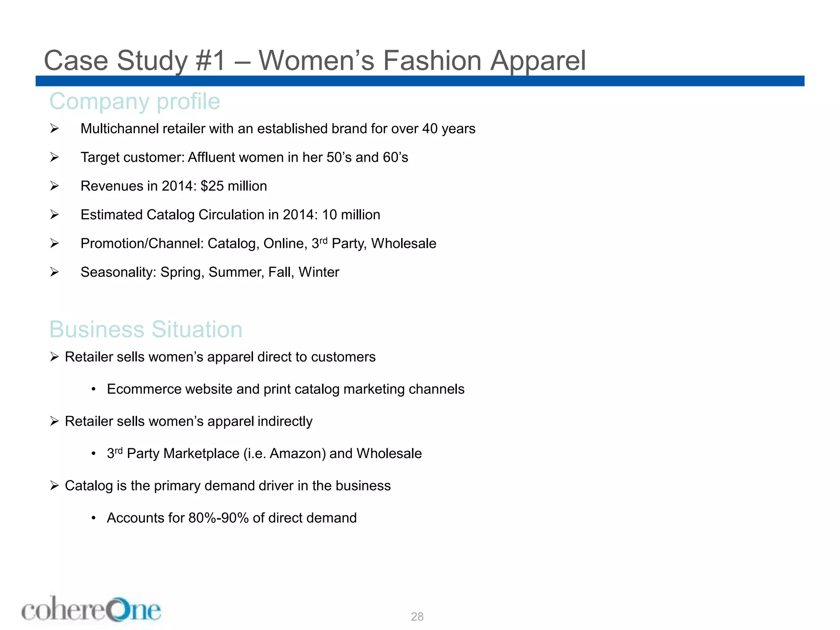The image size is (840, 630).
Task: Click the slide page number 28
Action: tap(417, 616)
